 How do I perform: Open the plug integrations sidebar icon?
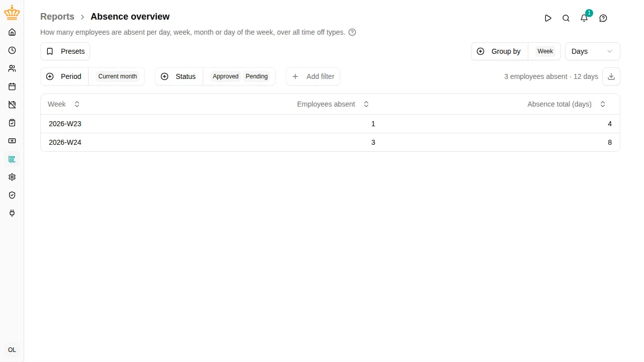[x=12, y=213]
